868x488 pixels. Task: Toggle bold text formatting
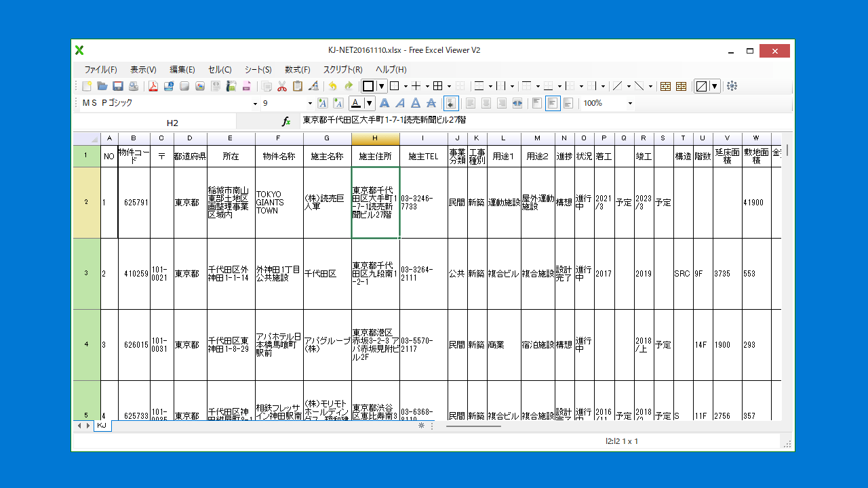[384, 103]
